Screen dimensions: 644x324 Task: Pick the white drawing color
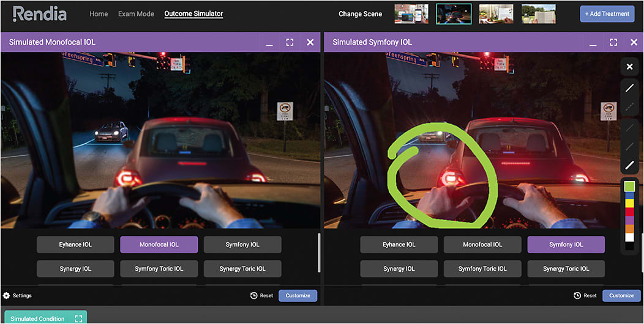click(x=629, y=238)
